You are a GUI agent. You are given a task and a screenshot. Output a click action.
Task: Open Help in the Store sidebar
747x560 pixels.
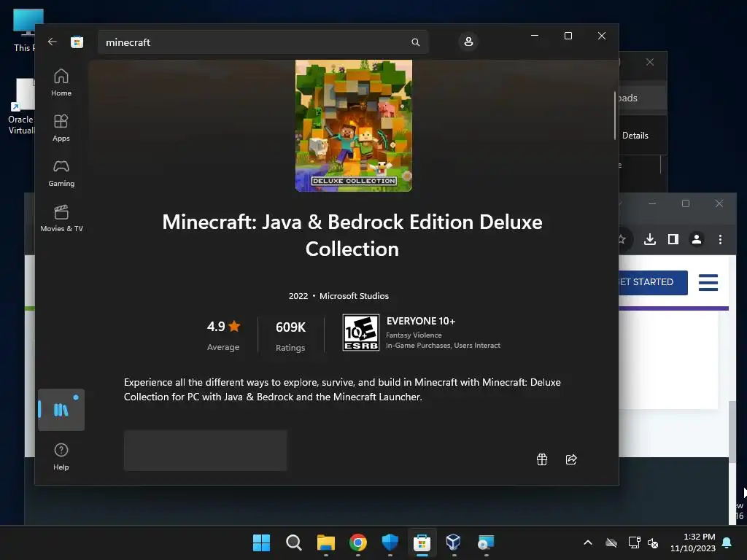61,456
